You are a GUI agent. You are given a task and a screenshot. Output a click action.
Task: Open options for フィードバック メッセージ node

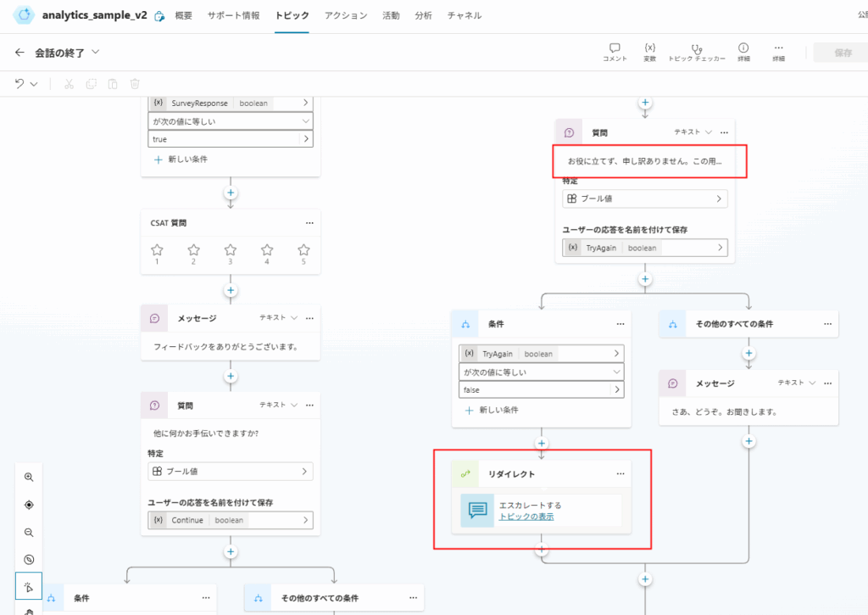click(309, 318)
